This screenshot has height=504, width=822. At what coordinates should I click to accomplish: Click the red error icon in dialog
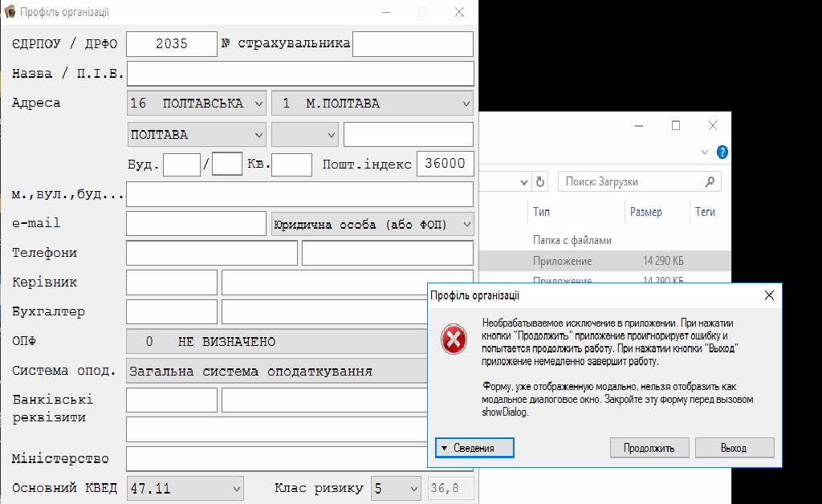[x=452, y=341]
